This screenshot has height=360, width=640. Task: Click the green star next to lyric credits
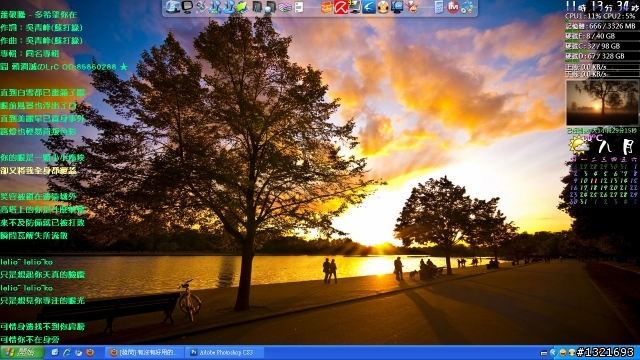124,67
